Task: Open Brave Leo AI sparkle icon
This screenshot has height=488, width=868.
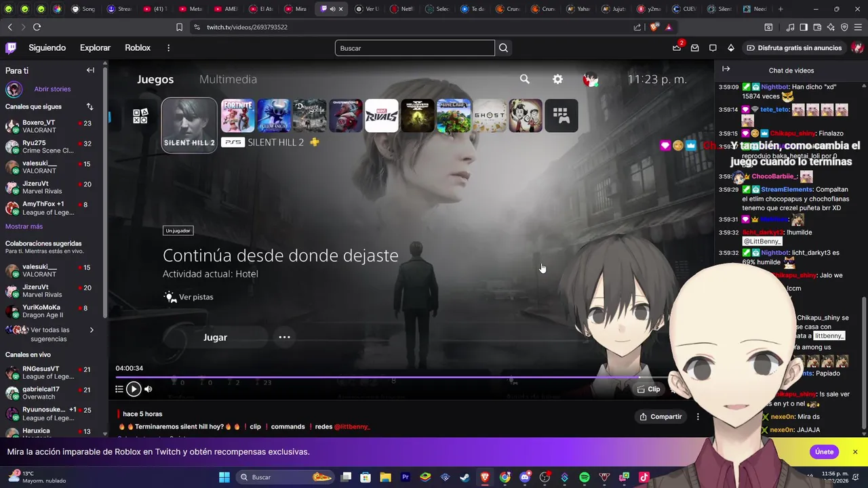Action: click(831, 27)
